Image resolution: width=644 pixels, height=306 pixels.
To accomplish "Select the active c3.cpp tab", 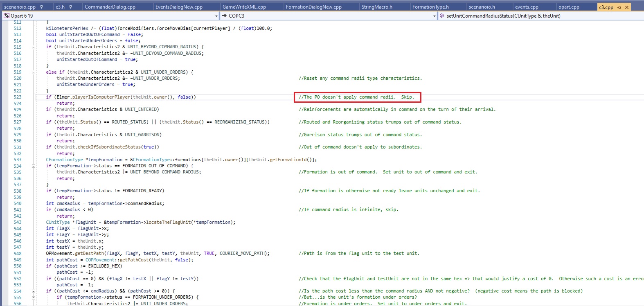I will 606,7.
